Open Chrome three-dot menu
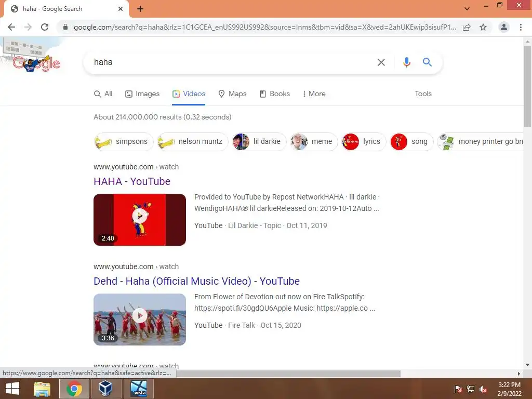This screenshot has height=399, width=532. (x=521, y=27)
